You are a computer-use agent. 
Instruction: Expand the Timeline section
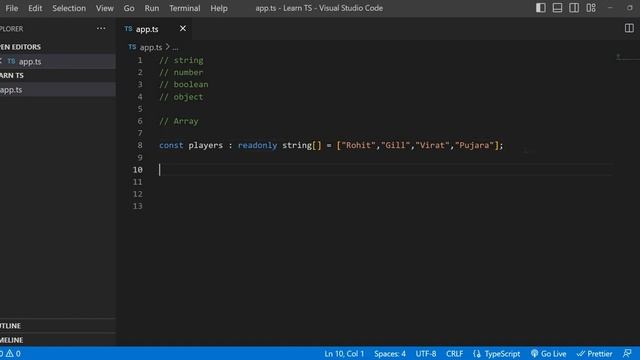(57, 340)
